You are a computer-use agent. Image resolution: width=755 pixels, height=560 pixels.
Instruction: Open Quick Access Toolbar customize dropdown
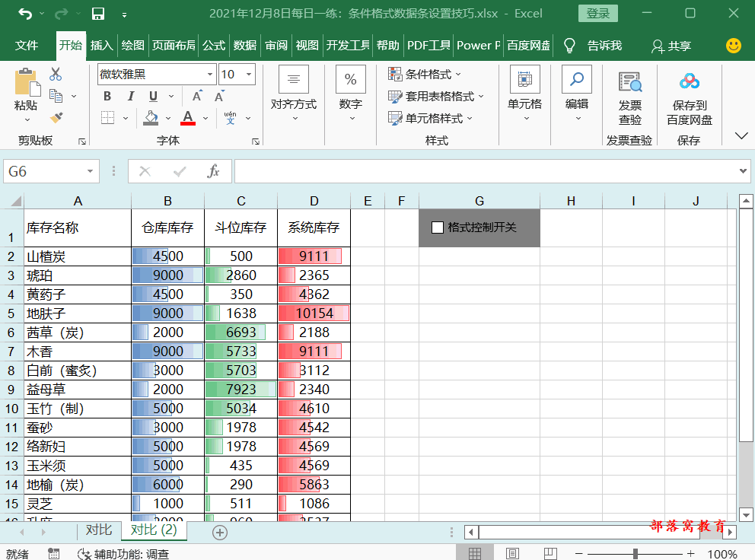[x=124, y=15]
